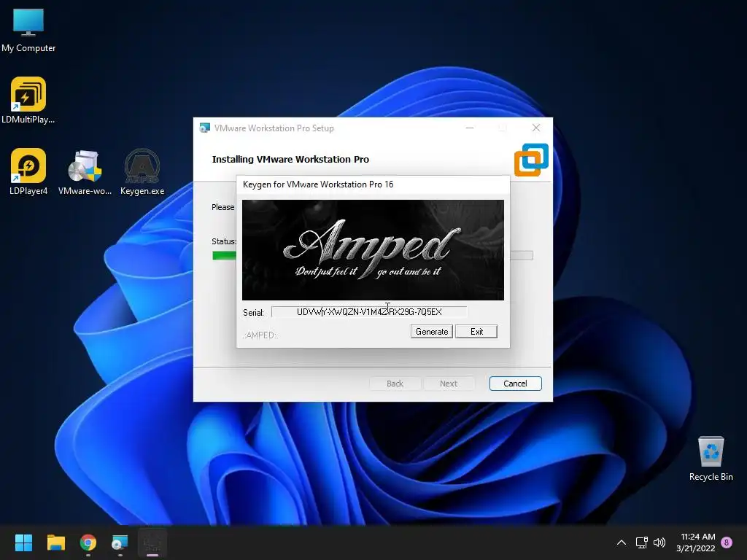Click the Serial field in keygen

click(x=369, y=312)
